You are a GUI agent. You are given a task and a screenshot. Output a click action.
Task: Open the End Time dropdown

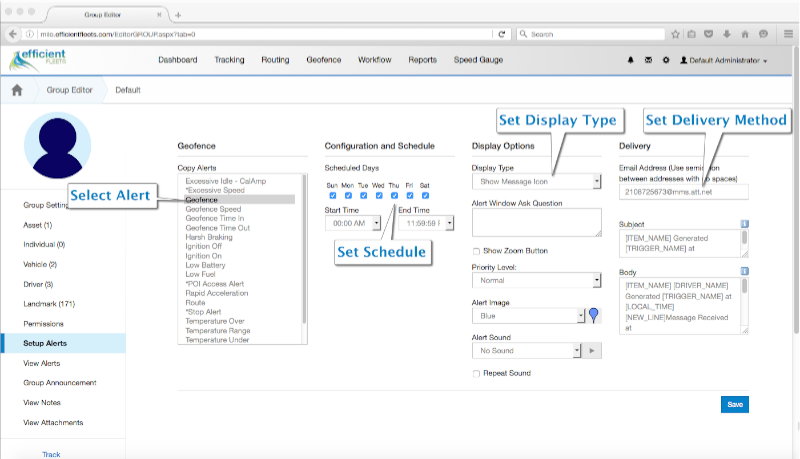(x=426, y=223)
